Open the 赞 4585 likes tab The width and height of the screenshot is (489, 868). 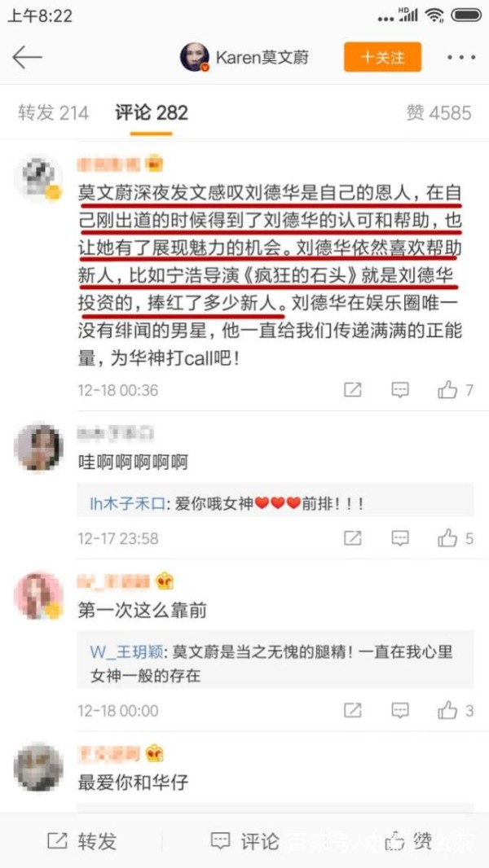438,113
